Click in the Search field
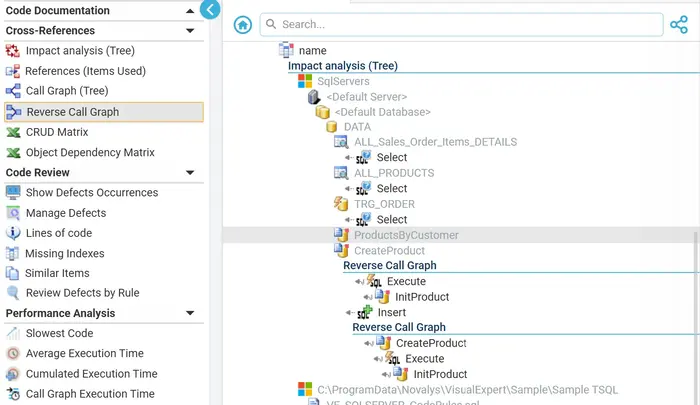The image size is (700, 405). pos(462,25)
